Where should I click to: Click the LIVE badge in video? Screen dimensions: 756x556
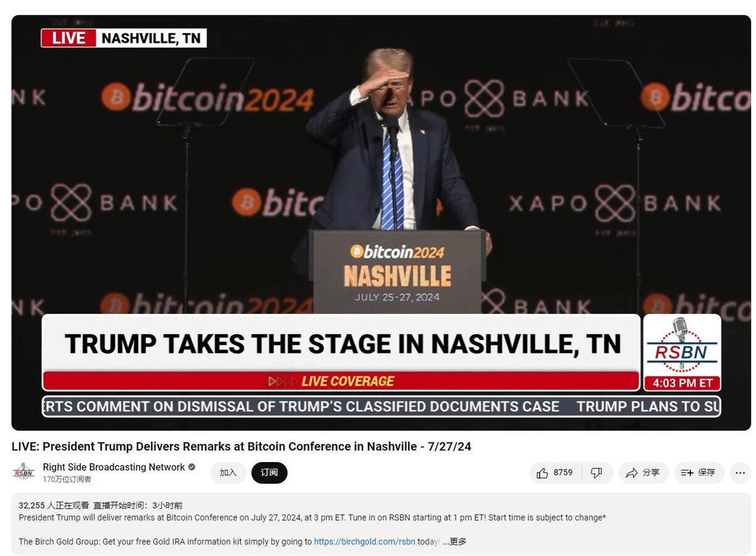pos(68,38)
